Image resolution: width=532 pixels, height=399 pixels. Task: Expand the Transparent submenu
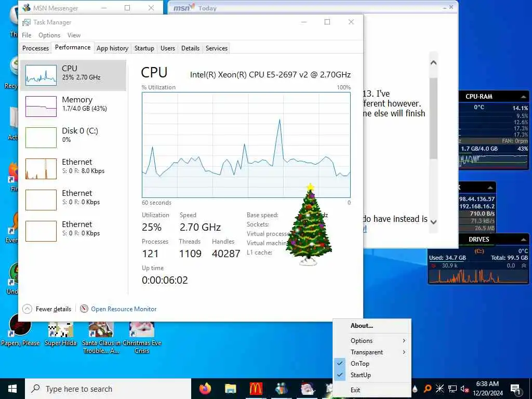click(x=372, y=352)
